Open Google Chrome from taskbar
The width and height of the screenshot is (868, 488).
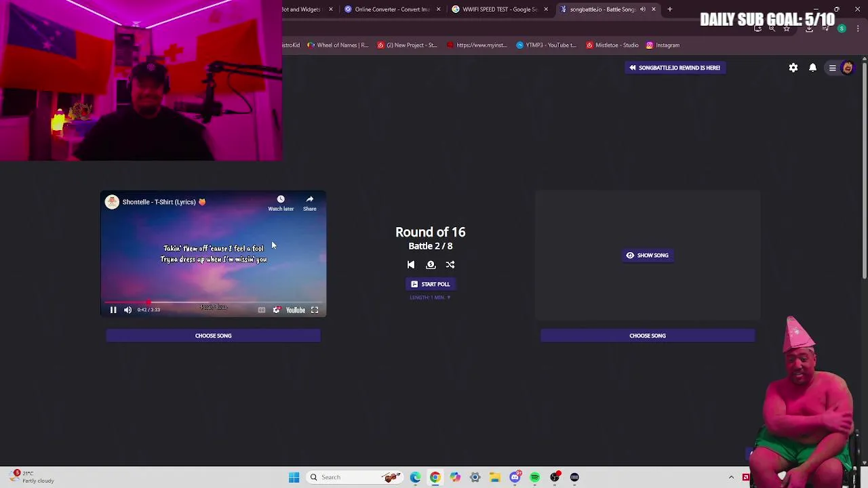point(435,477)
